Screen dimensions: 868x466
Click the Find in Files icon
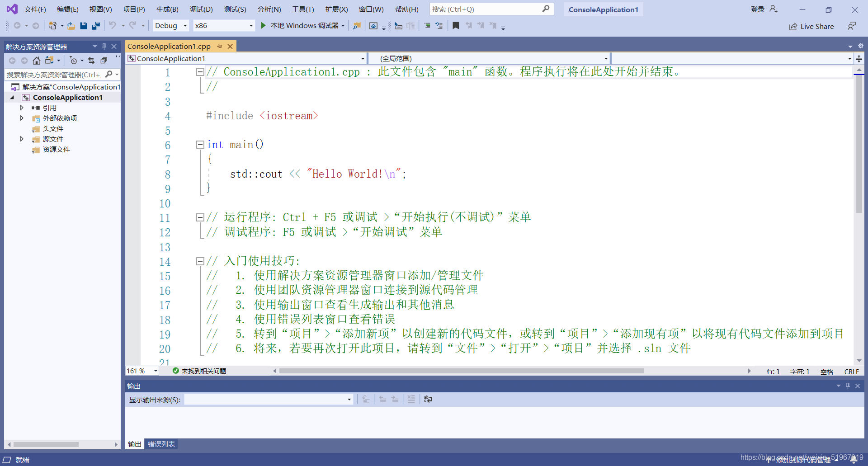[357, 26]
